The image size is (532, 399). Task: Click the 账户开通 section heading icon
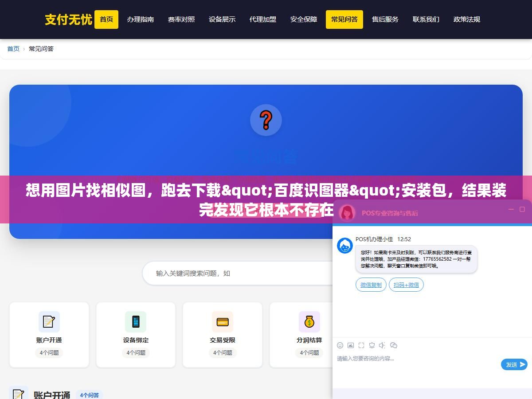[x=19, y=395]
